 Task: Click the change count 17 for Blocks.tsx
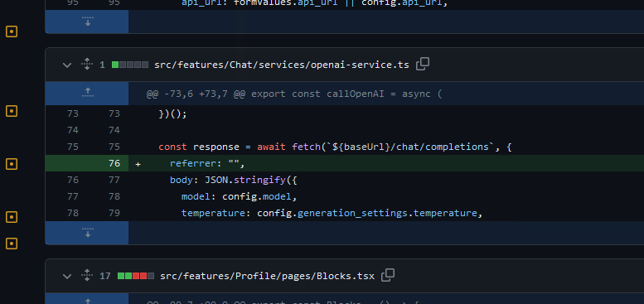click(105, 276)
